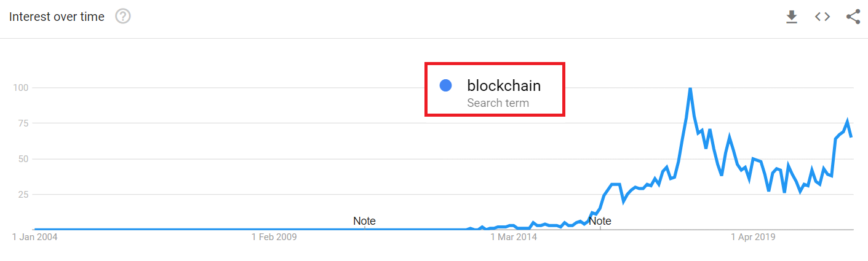Open the help question mark icon

123,17
